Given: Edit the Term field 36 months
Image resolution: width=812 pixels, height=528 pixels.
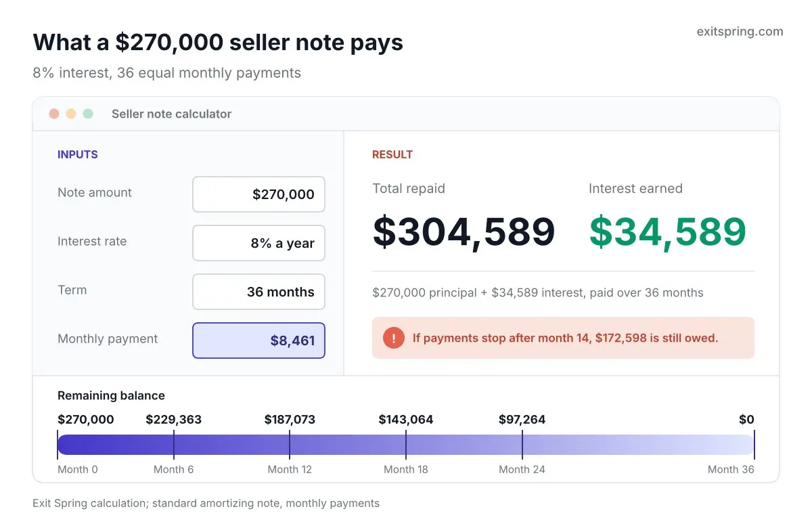Looking at the screenshot, I should (258, 292).
